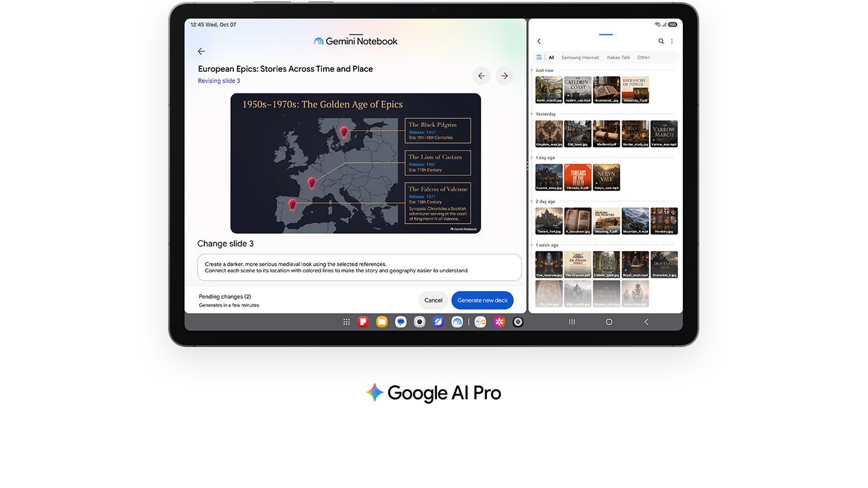The width and height of the screenshot is (868, 488).
Task: Select the Kakao Talk filter tab
Action: point(618,58)
